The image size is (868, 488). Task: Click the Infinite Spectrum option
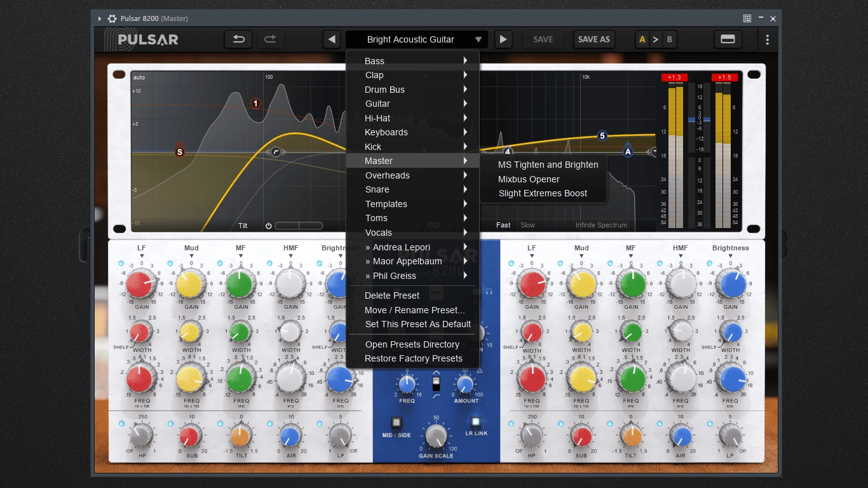[x=601, y=225]
